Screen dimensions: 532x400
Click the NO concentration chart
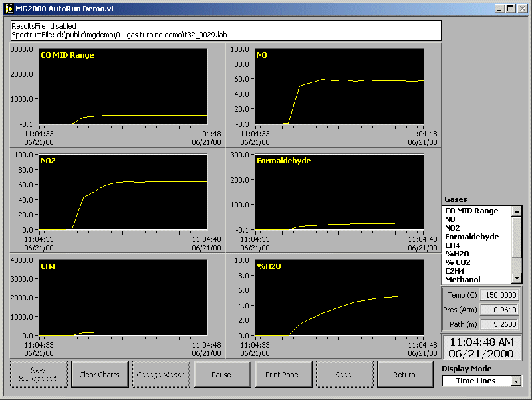pos(339,86)
